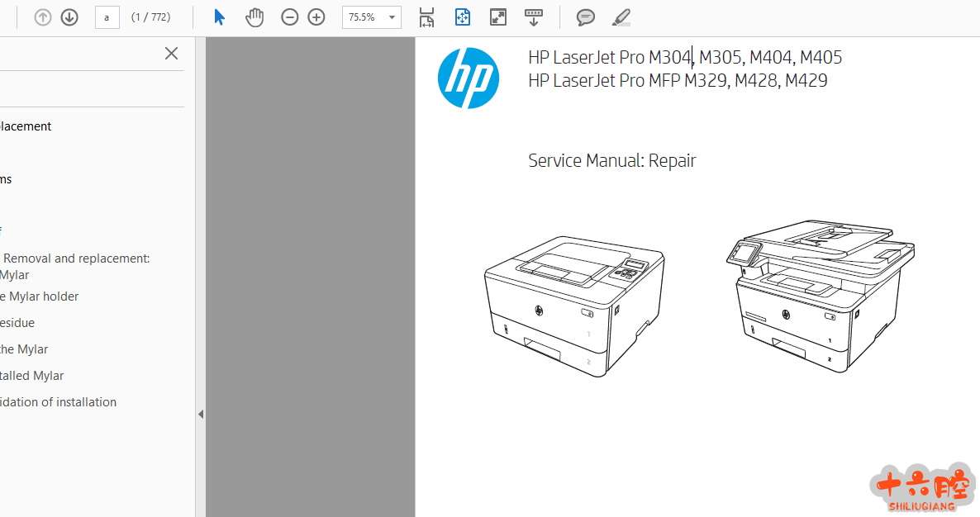Click the page number input field

[107, 17]
